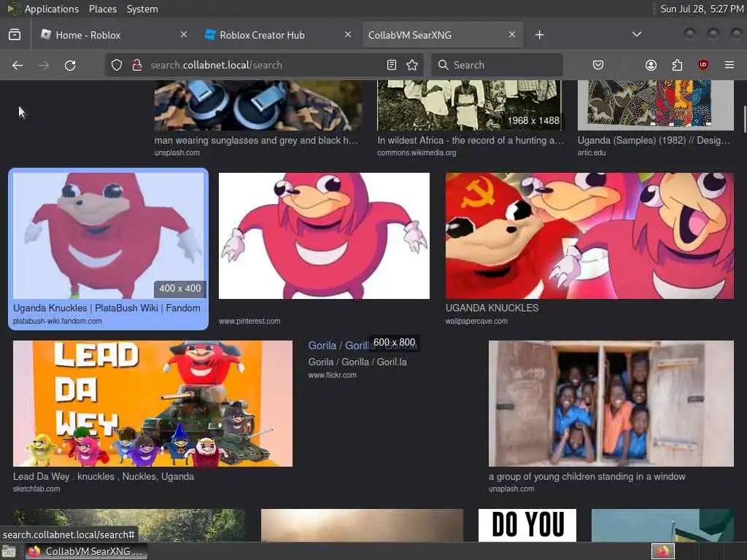
Task: Click 'Uganda (Samples) (1982)' caption
Action: coord(654,141)
